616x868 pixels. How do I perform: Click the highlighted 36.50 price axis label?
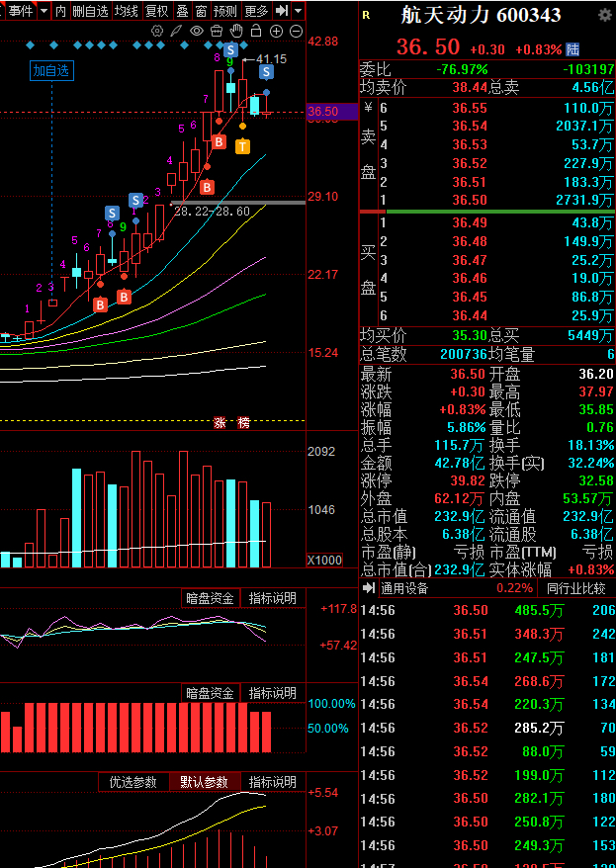[332, 112]
